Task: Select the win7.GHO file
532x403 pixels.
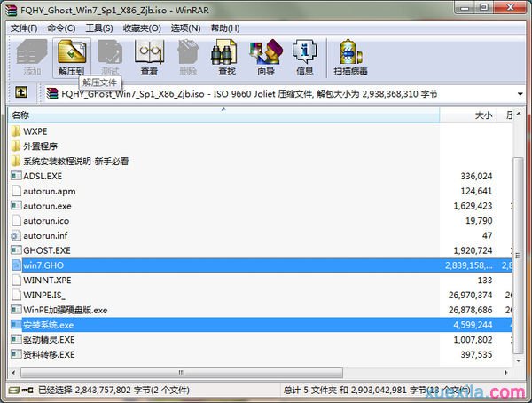Action: tap(43, 265)
